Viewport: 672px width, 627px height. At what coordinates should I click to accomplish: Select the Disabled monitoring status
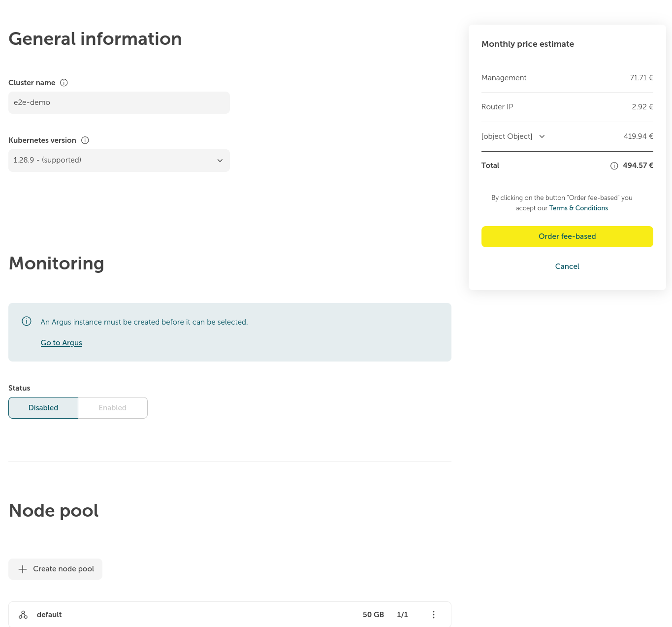pyautogui.click(x=43, y=408)
